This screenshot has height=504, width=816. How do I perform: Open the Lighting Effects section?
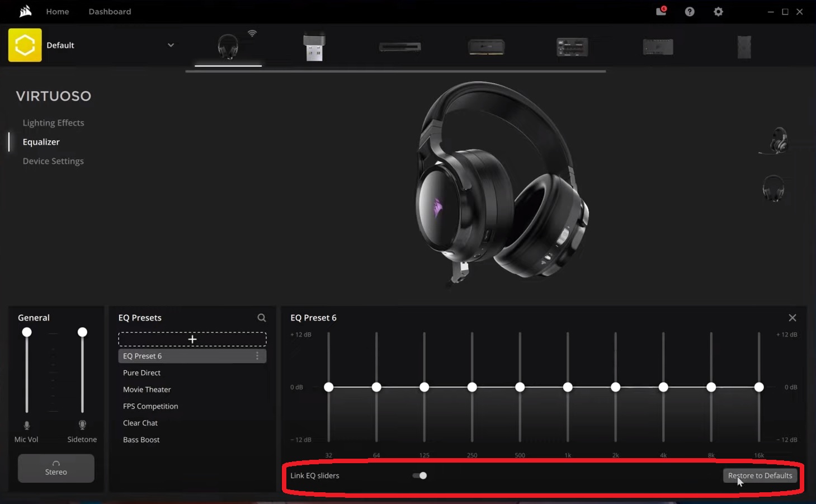pyautogui.click(x=53, y=123)
